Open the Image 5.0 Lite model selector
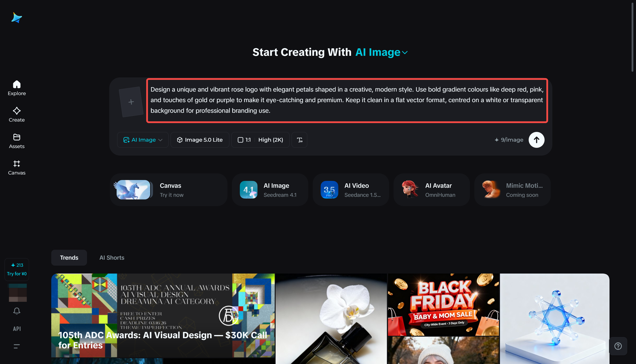Screen dimensions: 636x364 (x=200, y=140)
